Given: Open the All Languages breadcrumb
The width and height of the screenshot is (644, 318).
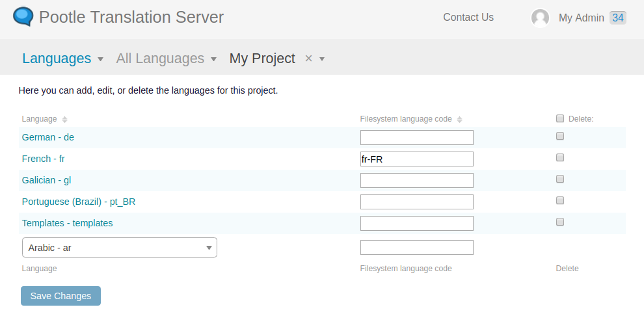Looking at the screenshot, I should tap(160, 59).
